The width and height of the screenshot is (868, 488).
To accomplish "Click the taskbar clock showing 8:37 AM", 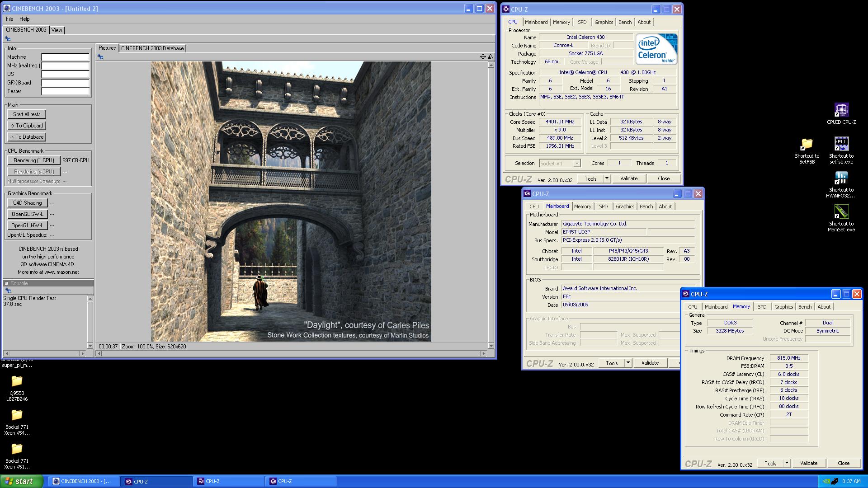I will pos(851,482).
